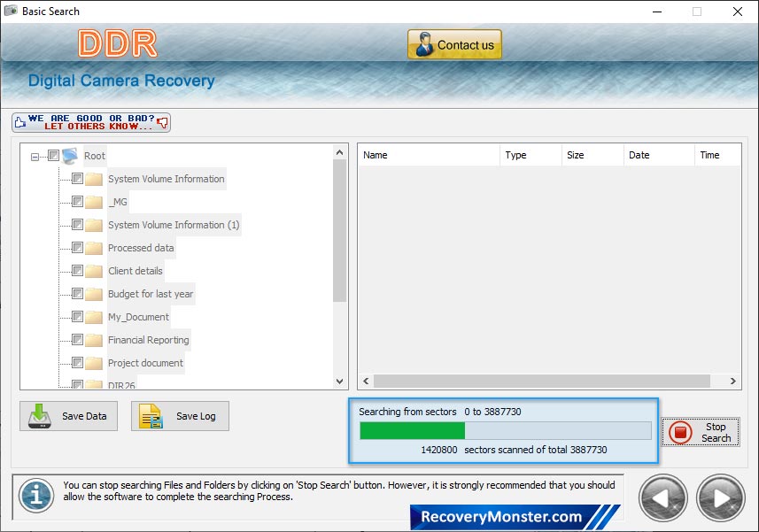Open the 'We are good or bad' feedback banner

(x=91, y=122)
